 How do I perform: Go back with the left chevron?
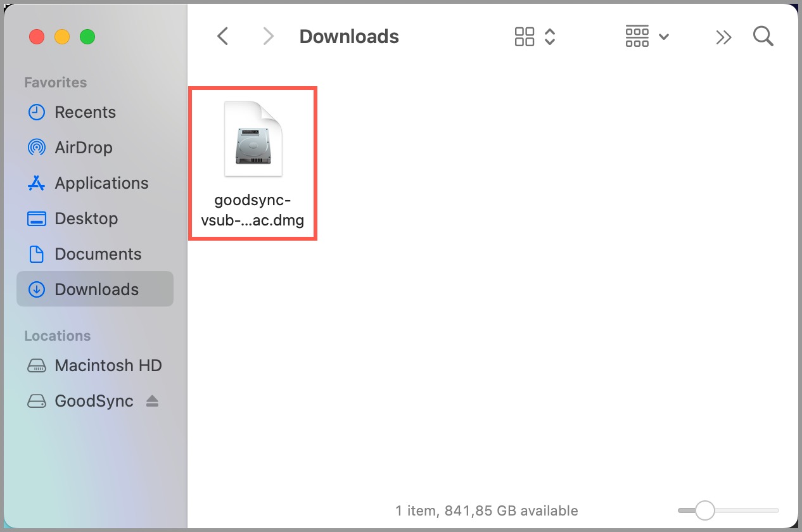222,36
